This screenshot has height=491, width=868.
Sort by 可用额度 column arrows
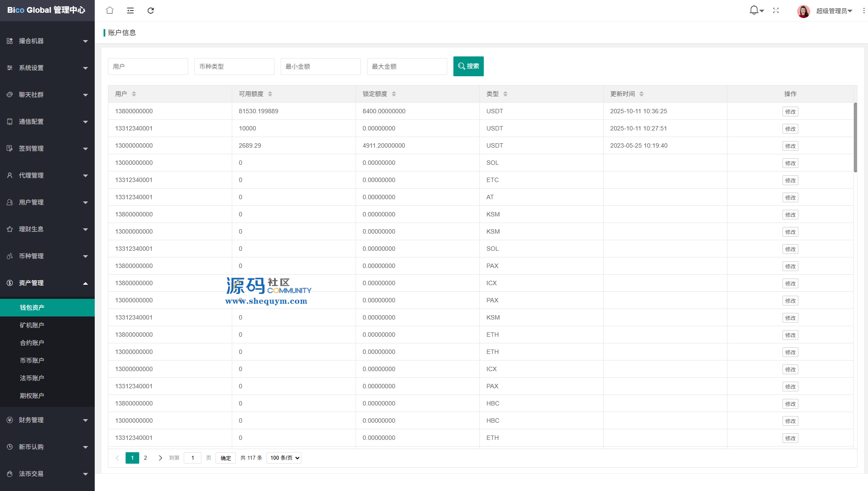click(x=270, y=94)
